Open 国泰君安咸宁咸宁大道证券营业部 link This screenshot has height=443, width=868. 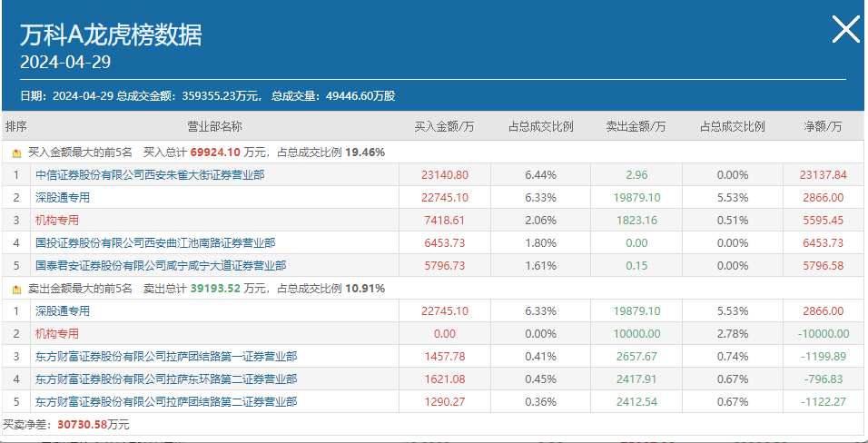pyautogui.click(x=161, y=266)
